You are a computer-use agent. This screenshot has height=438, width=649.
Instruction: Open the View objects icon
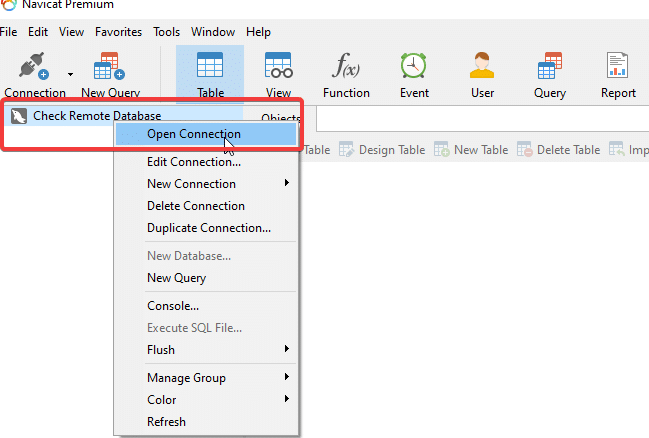tap(278, 70)
